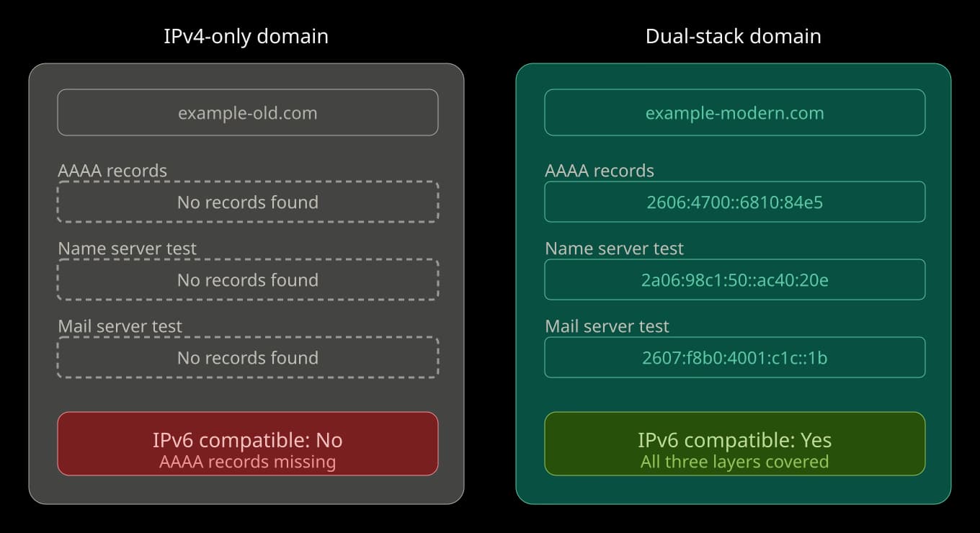Image resolution: width=980 pixels, height=533 pixels.
Task: Click the "All three layers covered" subtitle
Action: (x=735, y=462)
